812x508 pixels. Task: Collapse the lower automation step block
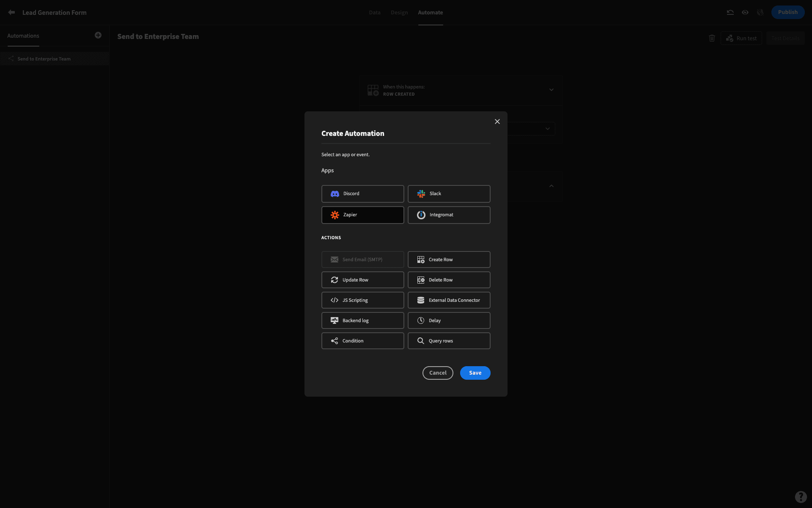pyautogui.click(x=551, y=186)
